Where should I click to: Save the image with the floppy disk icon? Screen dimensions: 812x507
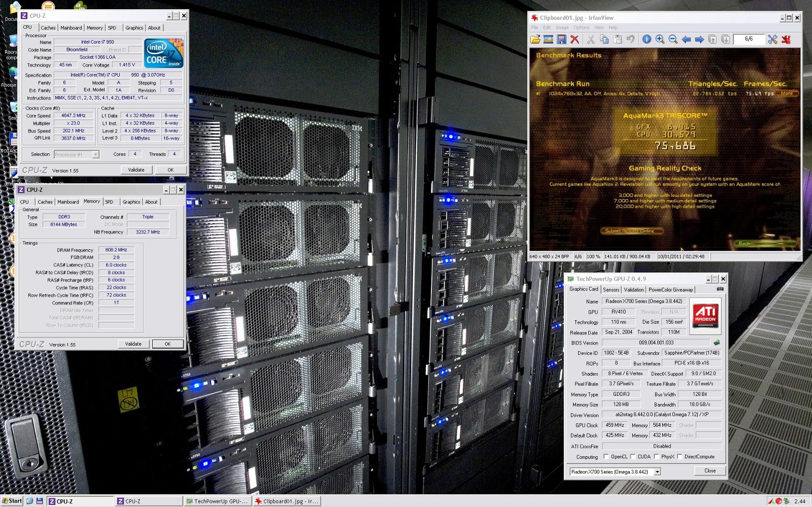tap(561, 39)
